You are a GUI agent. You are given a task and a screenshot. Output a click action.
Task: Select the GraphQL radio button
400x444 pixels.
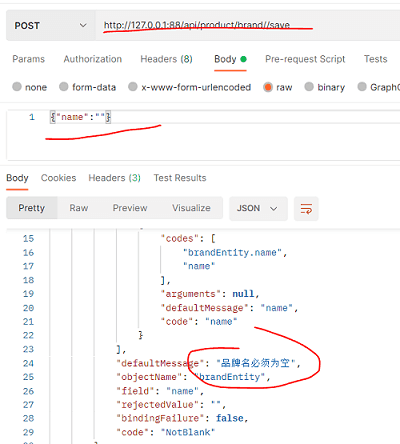point(362,87)
